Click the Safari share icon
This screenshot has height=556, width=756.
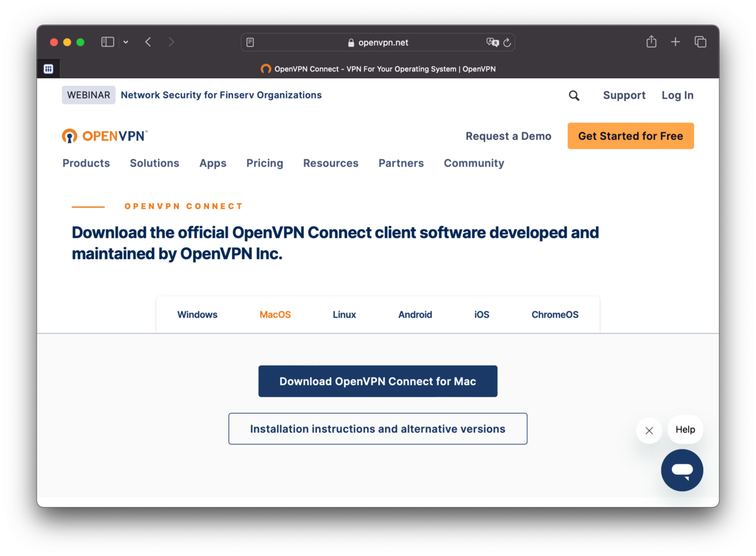coord(651,42)
